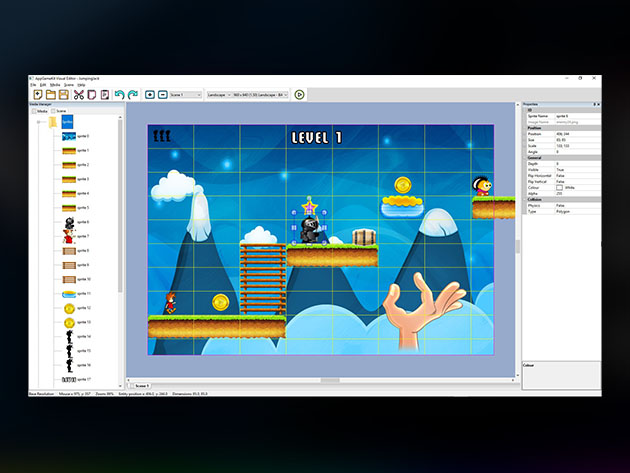Open the Landscape orientation dropdown
Screen dimensions: 630x473
tap(226, 94)
